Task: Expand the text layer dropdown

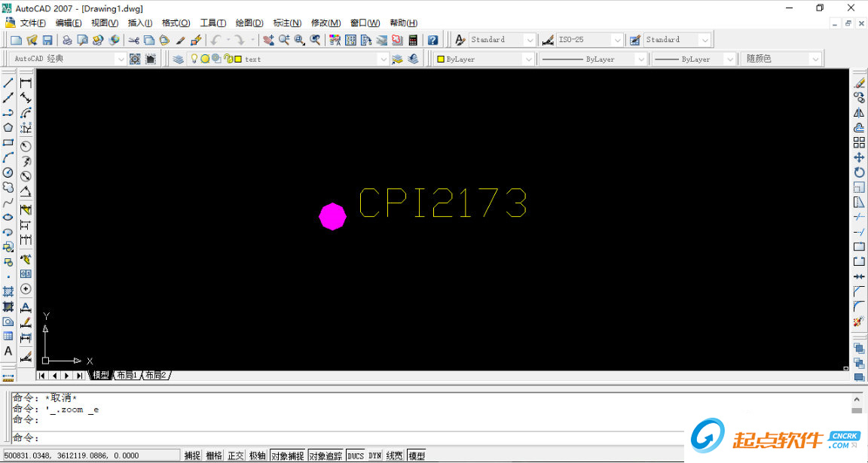Action: [383, 59]
